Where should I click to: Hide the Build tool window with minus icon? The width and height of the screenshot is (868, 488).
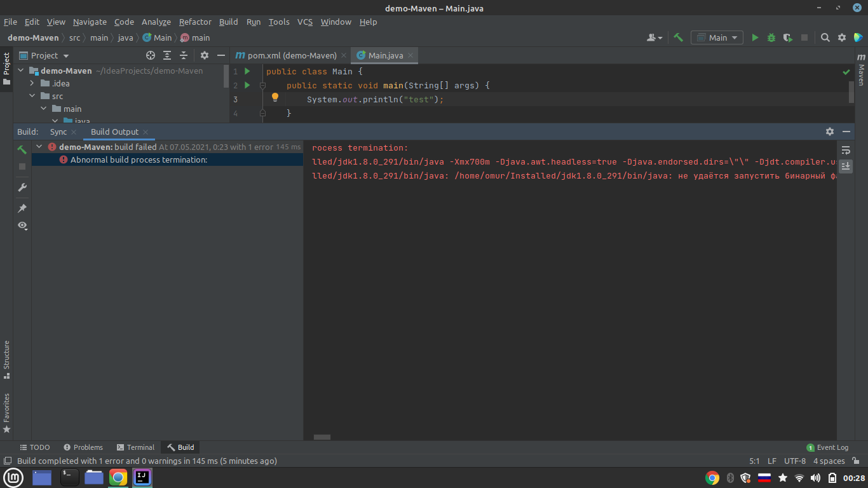click(x=846, y=132)
